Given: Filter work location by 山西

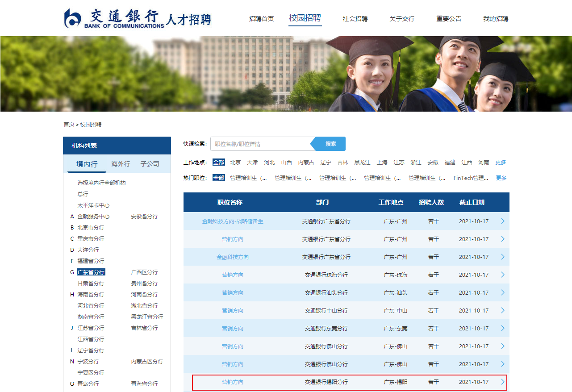Looking at the screenshot, I should 286,163.
